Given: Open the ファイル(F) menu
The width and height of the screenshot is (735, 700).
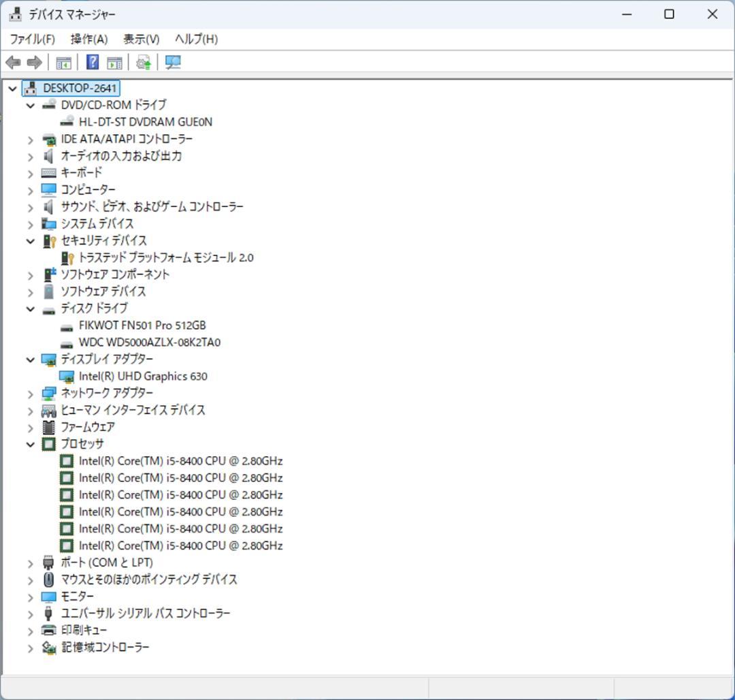Looking at the screenshot, I should tap(32, 39).
